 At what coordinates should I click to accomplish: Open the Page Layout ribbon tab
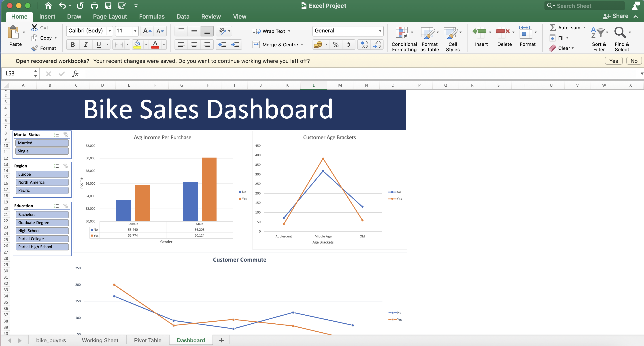click(x=110, y=17)
